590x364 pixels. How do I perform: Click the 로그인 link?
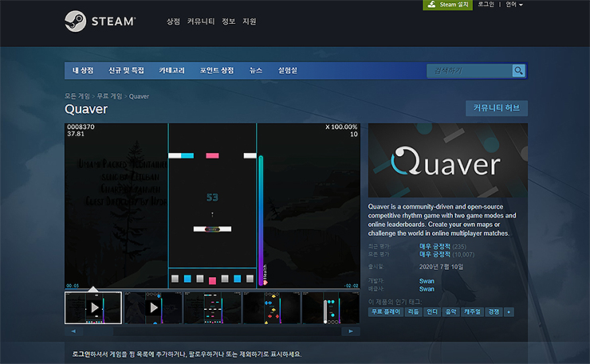click(486, 5)
